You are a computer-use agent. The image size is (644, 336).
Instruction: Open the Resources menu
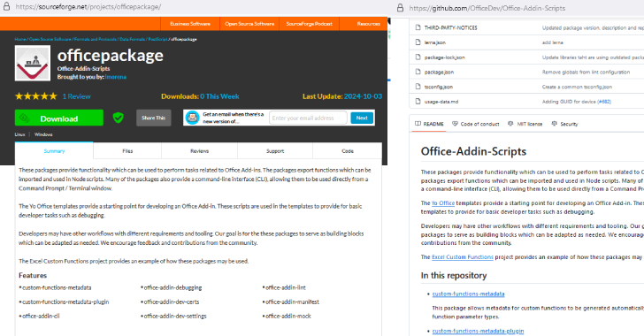click(x=368, y=24)
